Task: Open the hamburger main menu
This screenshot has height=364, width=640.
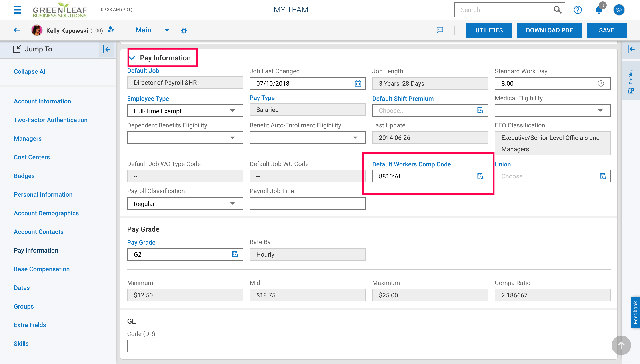Action: tap(17, 10)
